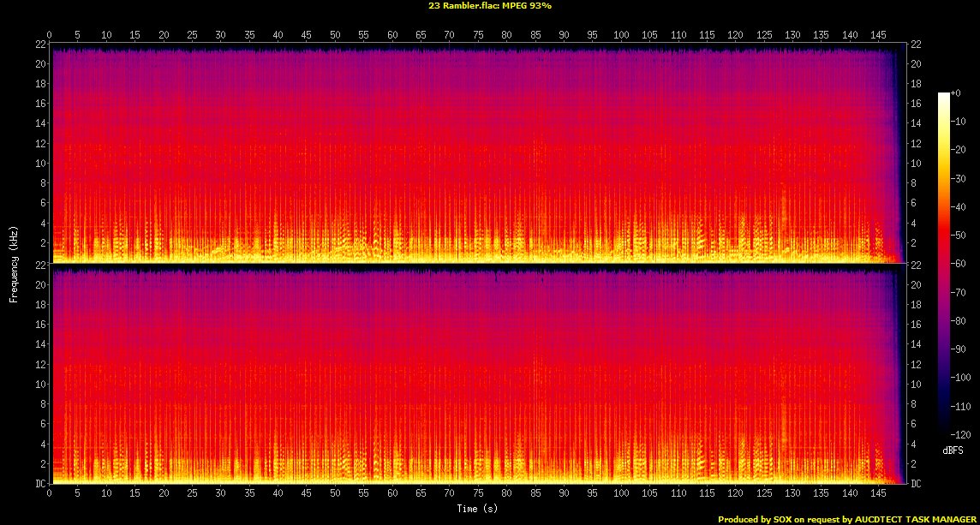Click the upper channel spectrogram center
Screen dimensions: 980x525
pyautogui.click(x=477, y=152)
